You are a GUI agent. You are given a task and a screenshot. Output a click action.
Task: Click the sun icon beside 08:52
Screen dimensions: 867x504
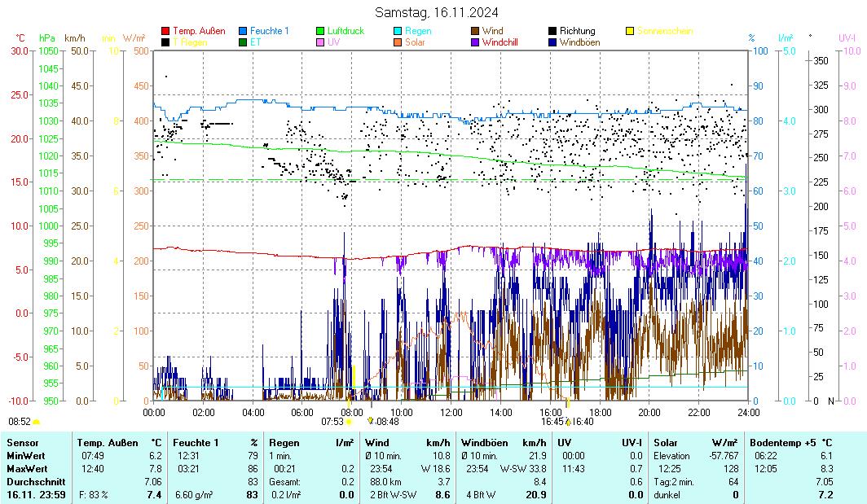[x=37, y=422]
